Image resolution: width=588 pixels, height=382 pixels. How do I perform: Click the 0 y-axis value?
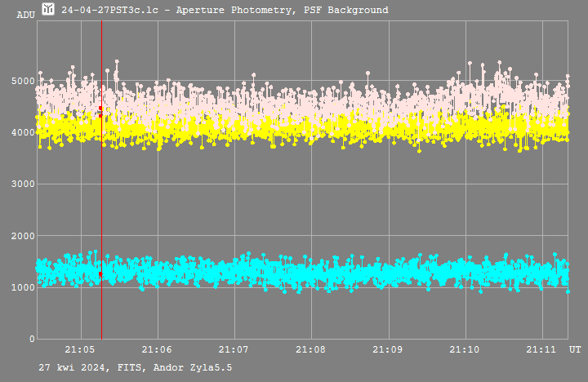tap(32, 339)
